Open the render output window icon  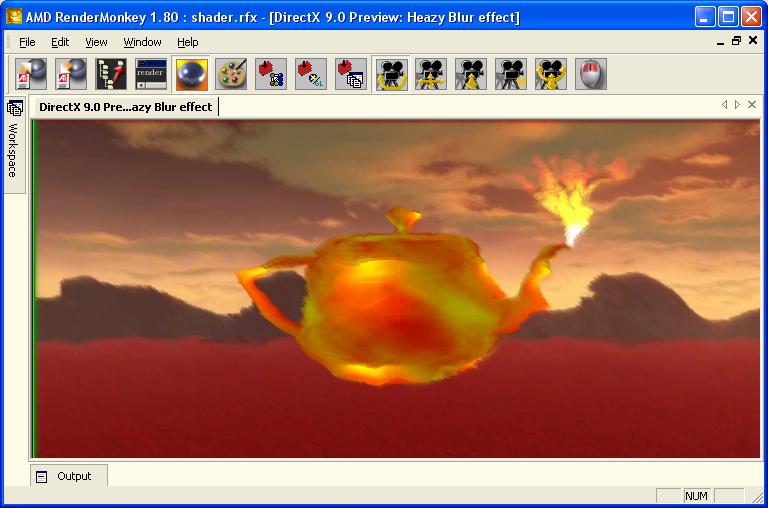151,74
